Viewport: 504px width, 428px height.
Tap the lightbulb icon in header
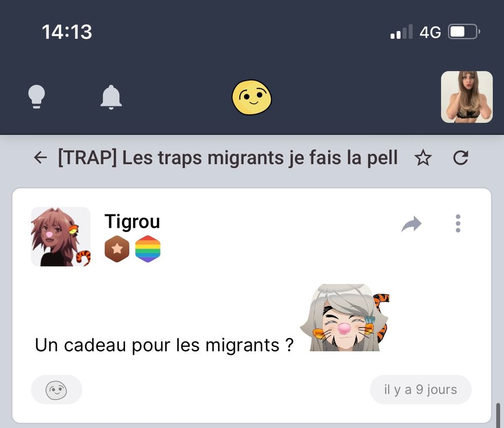point(36,97)
